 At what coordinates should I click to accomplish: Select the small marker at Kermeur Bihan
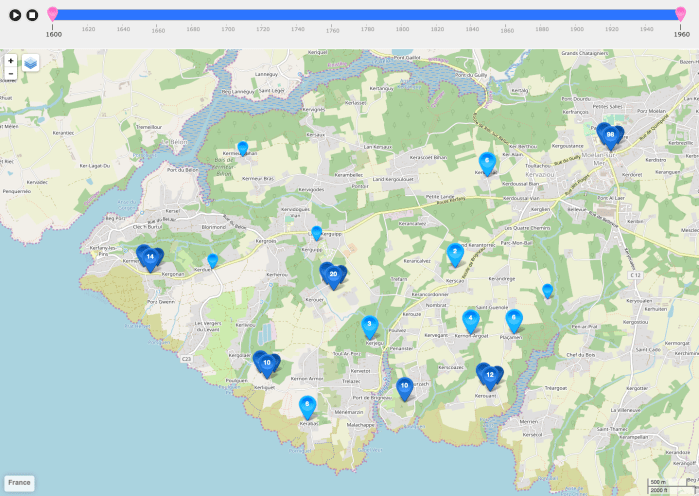tap(243, 148)
